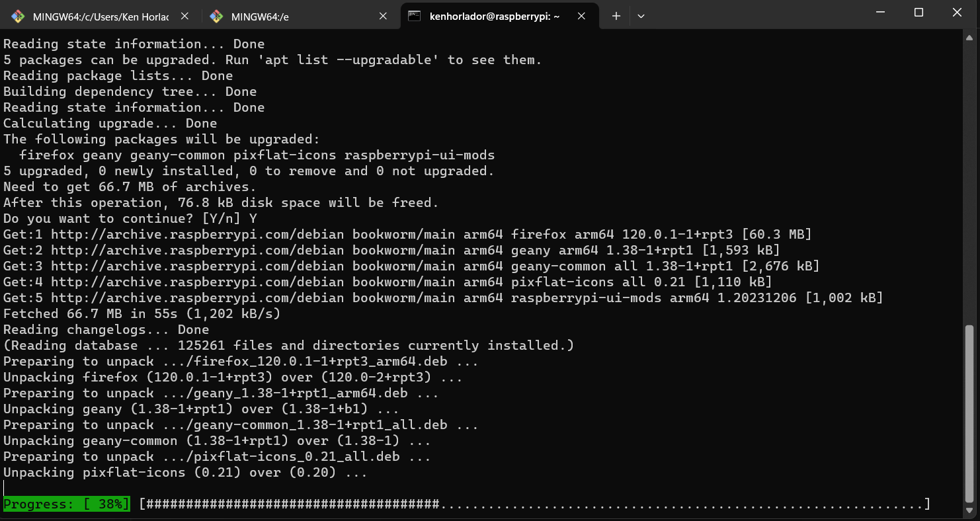Open a new terminal tab with plus button
Image resolution: width=980 pixels, height=521 pixels.
616,17
